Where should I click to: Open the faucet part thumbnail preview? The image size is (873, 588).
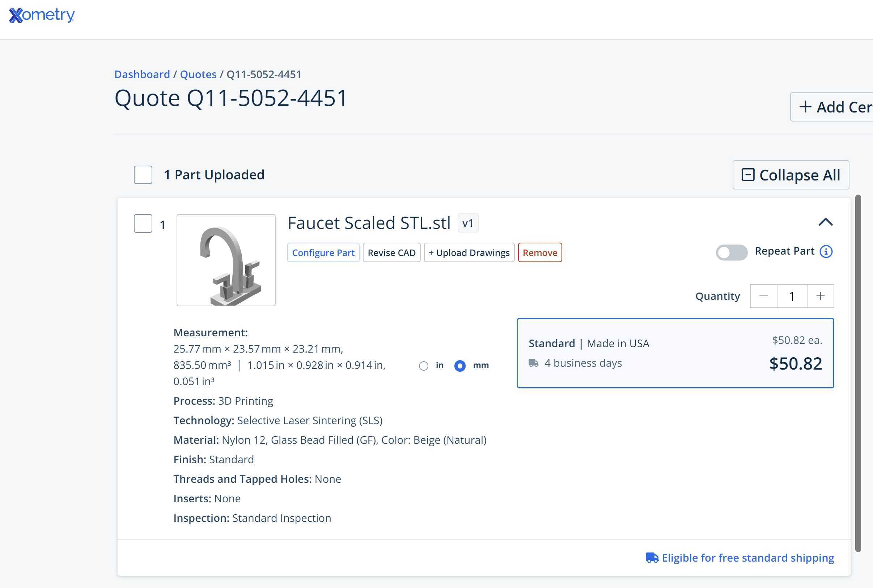(x=226, y=260)
